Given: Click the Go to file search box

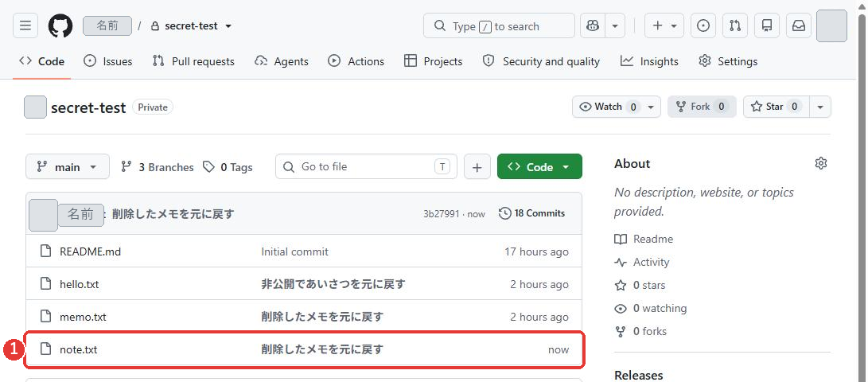Looking at the screenshot, I should click(x=366, y=166).
